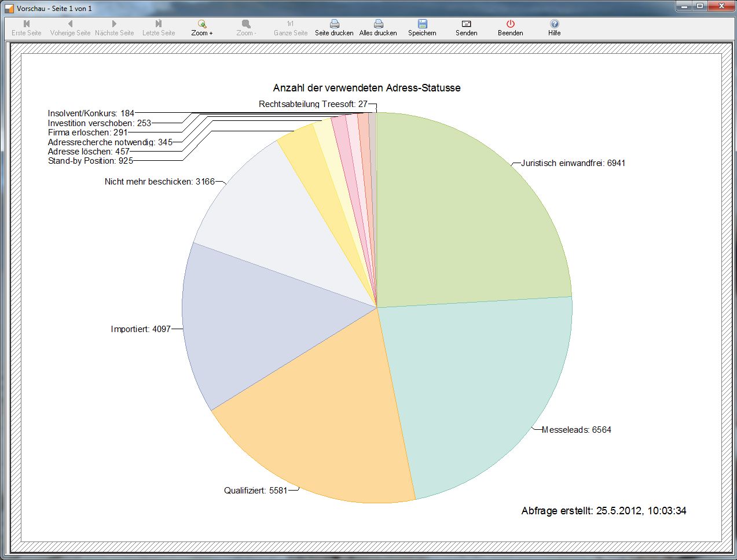Click the Abfrage erstellt timestamp text
This screenshot has width=737, height=560.
[x=603, y=511]
